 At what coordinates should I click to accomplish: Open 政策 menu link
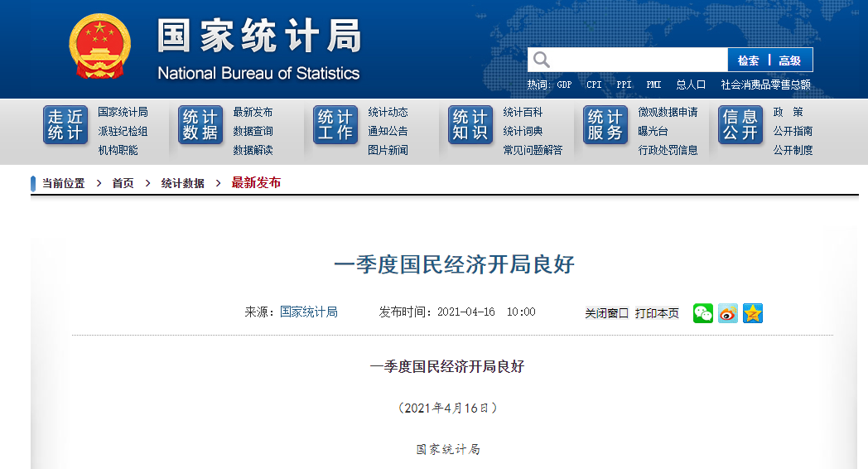788,112
